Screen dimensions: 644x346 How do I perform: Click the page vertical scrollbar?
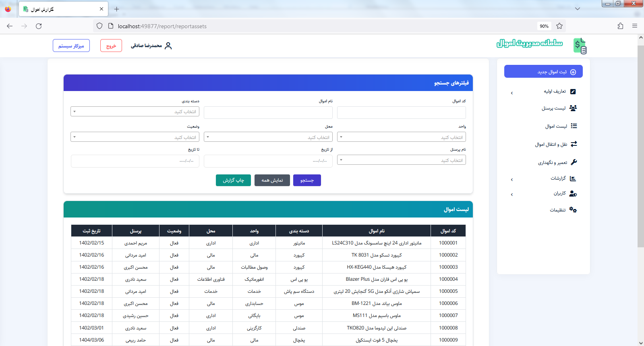click(x=640, y=161)
